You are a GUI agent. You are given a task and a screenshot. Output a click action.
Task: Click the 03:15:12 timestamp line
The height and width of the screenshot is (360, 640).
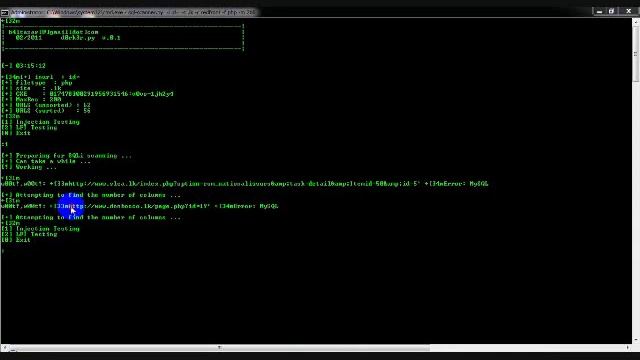point(24,66)
